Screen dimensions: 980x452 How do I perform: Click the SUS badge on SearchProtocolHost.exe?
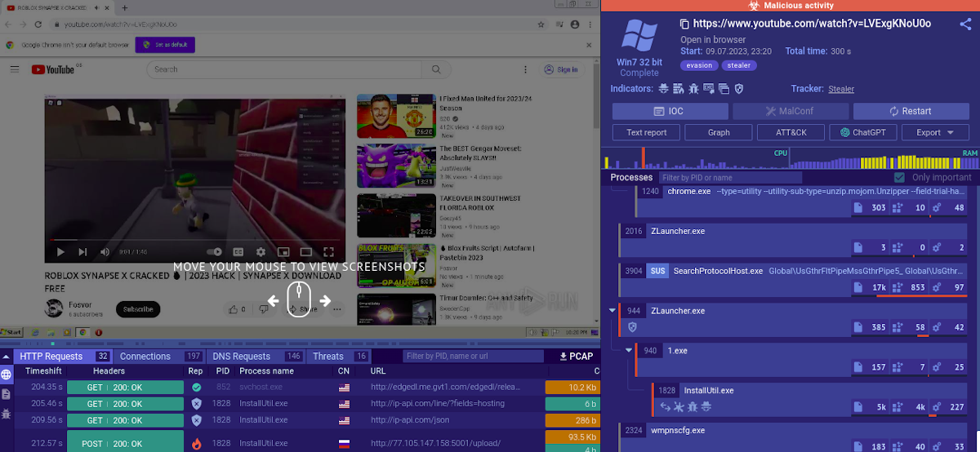pyautogui.click(x=657, y=271)
